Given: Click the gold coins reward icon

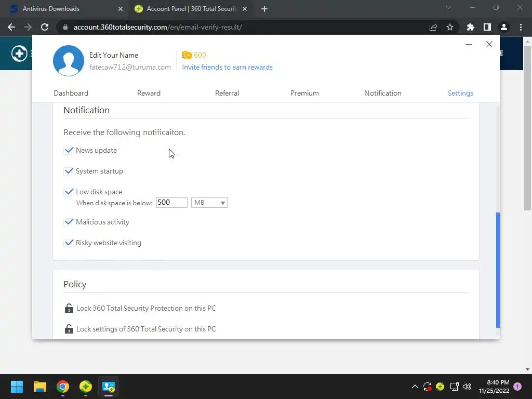Looking at the screenshot, I should click(x=187, y=55).
